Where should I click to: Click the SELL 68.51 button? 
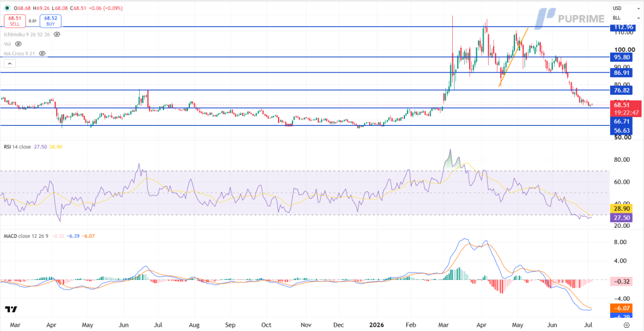click(x=15, y=21)
